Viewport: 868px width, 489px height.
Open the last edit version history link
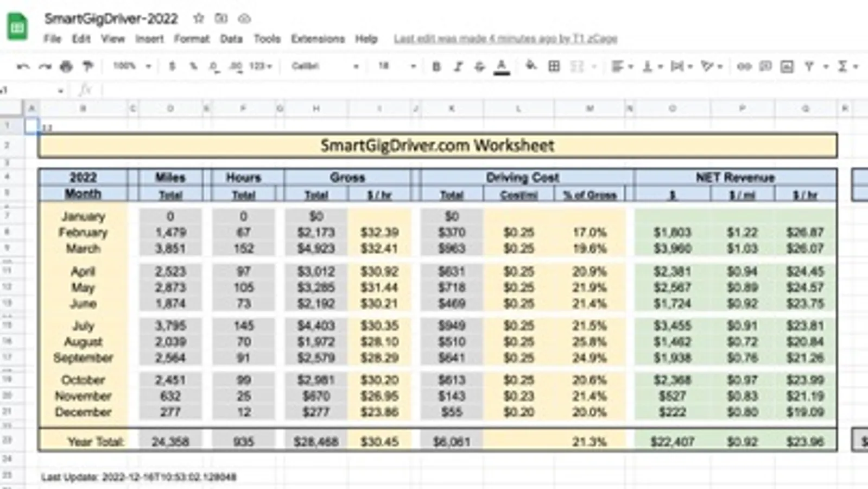click(x=506, y=39)
